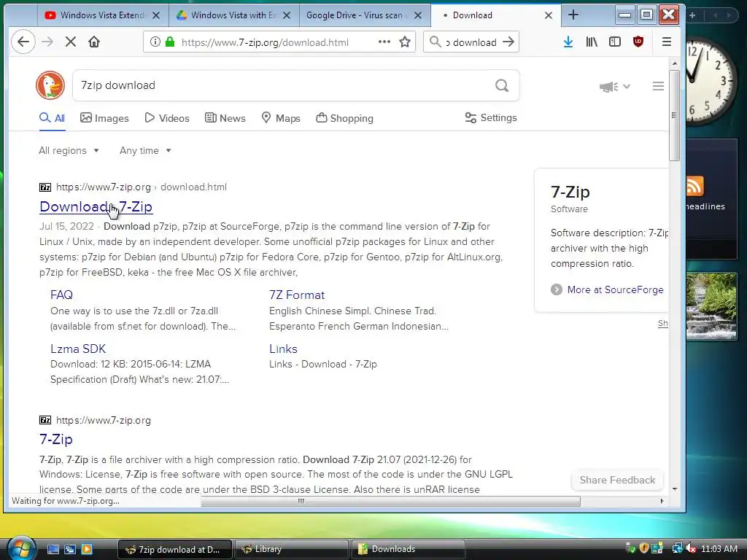Open the Downloads arrow panel in toolbar
Viewport: 747px width, 560px height.
568,42
